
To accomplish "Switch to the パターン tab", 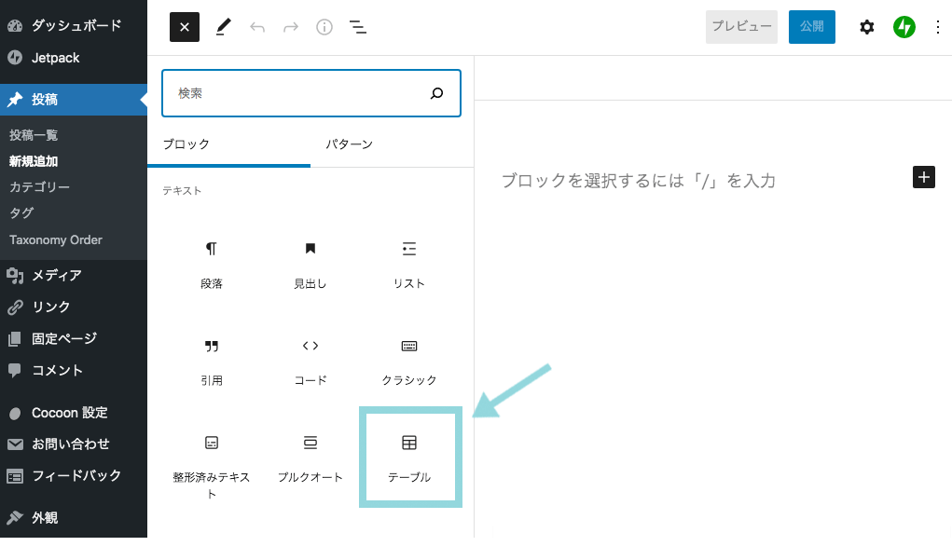I will coord(349,144).
